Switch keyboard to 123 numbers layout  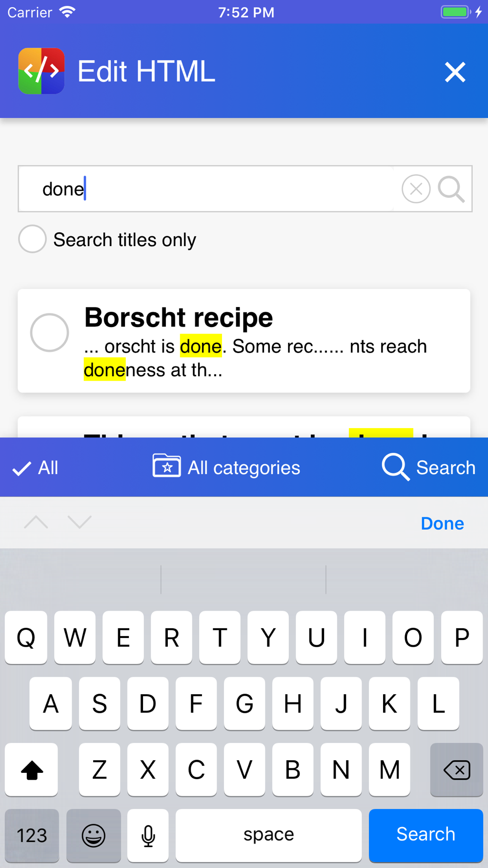coord(32,836)
